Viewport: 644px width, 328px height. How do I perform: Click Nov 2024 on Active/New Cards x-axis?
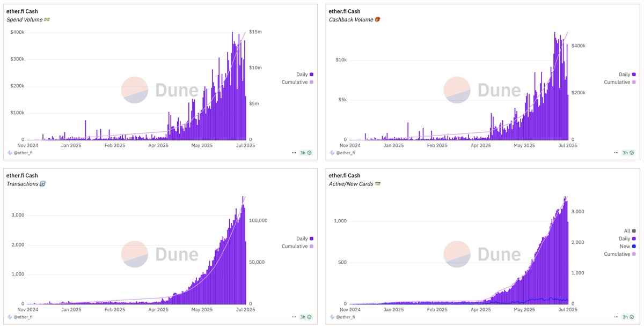coord(350,310)
